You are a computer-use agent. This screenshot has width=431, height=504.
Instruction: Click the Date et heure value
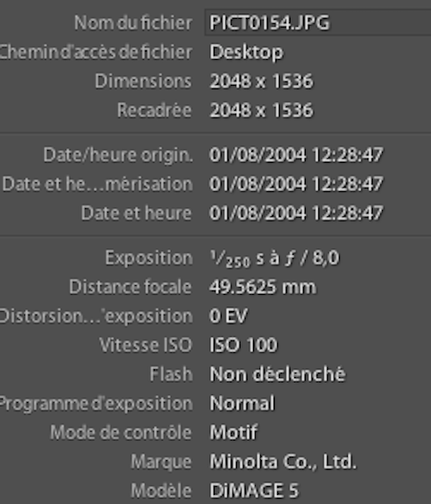(x=296, y=213)
